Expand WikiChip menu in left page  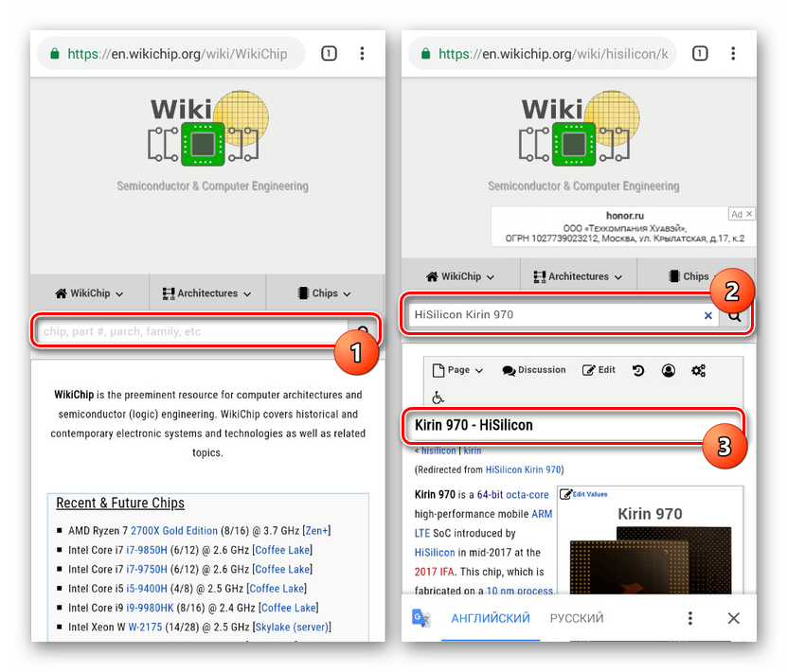coord(89,293)
